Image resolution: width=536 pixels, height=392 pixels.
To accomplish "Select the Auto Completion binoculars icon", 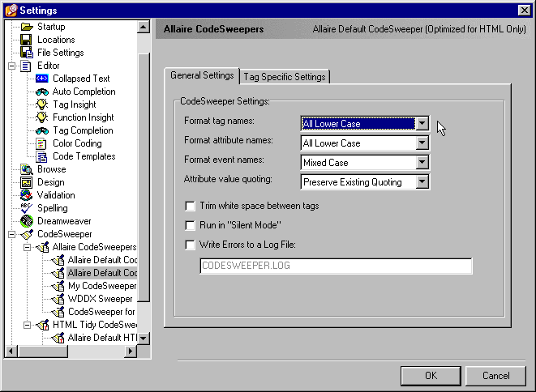I will pos(42,92).
